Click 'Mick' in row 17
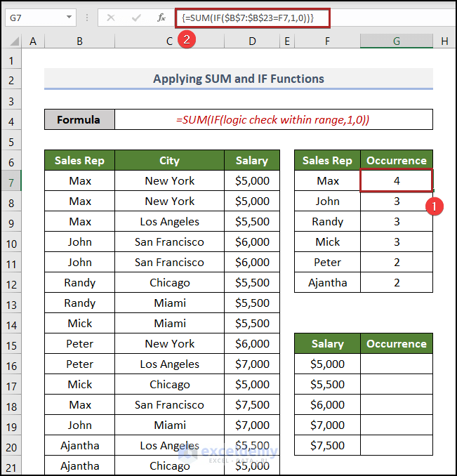457x476 pixels. click(79, 384)
